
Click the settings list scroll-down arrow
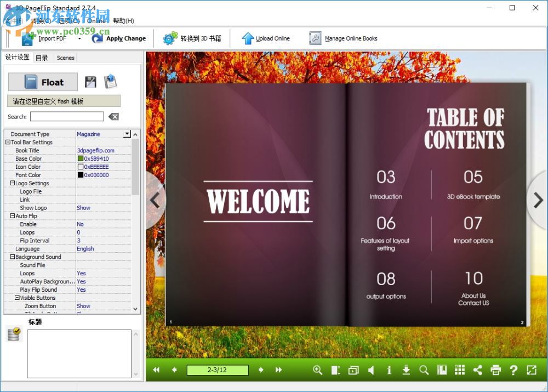coord(135,309)
